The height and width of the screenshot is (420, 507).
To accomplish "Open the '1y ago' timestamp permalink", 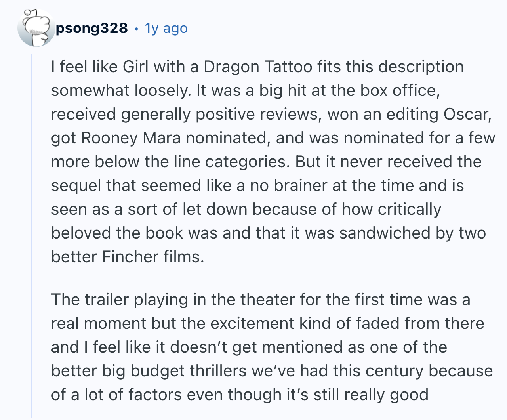I will tap(166, 28).
